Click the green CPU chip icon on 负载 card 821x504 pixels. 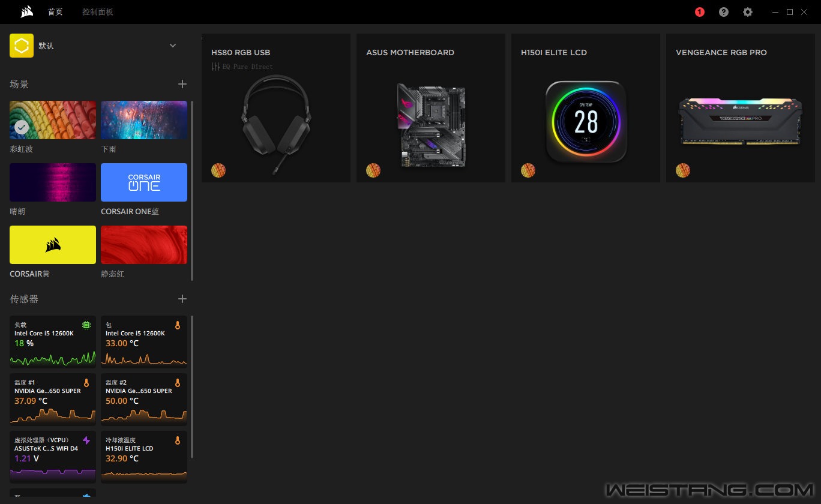point(86,325)
